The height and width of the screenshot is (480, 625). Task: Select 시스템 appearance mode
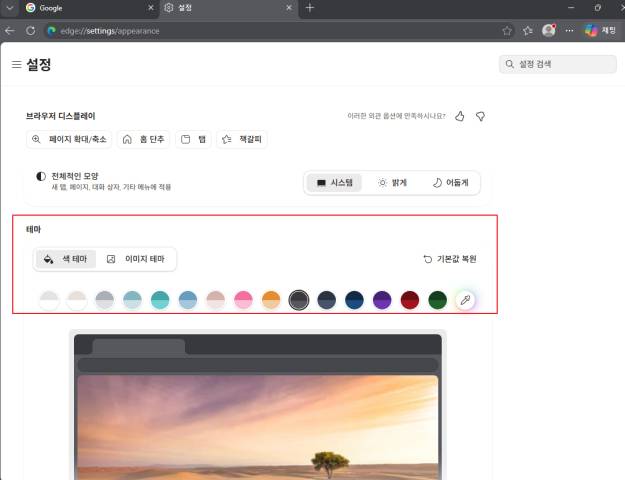tap(334, 183)
